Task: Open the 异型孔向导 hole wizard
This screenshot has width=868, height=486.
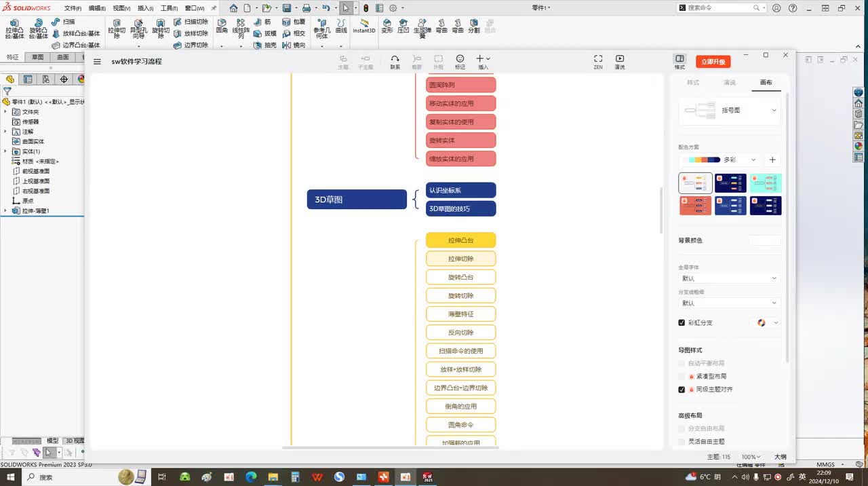Action: (x=138, y=30)
